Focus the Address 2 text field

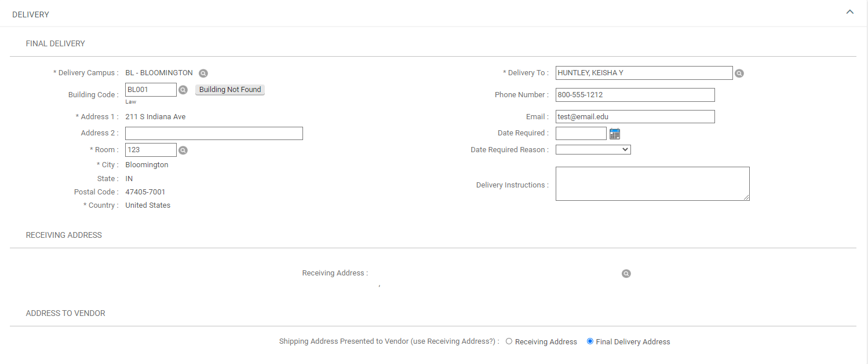click(214, 134)
